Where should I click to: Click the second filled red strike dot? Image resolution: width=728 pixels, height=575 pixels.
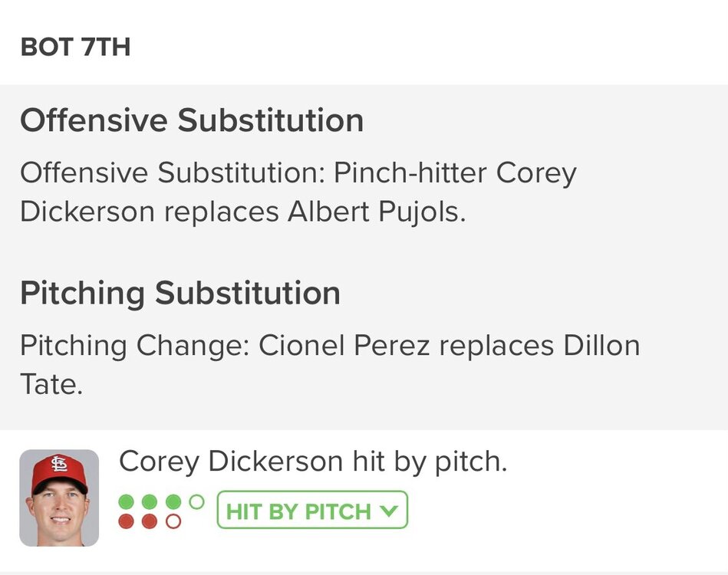coord(150,521)
